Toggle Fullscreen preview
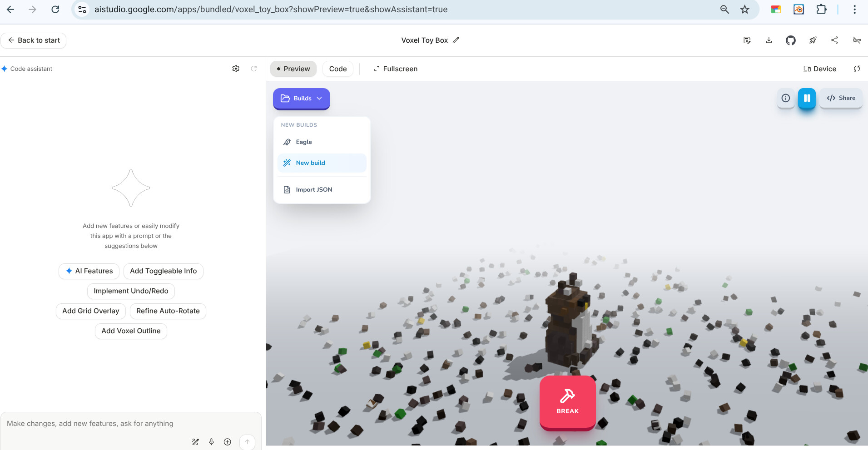The height and width of the screenshot is (450, 868). [395, 69]
